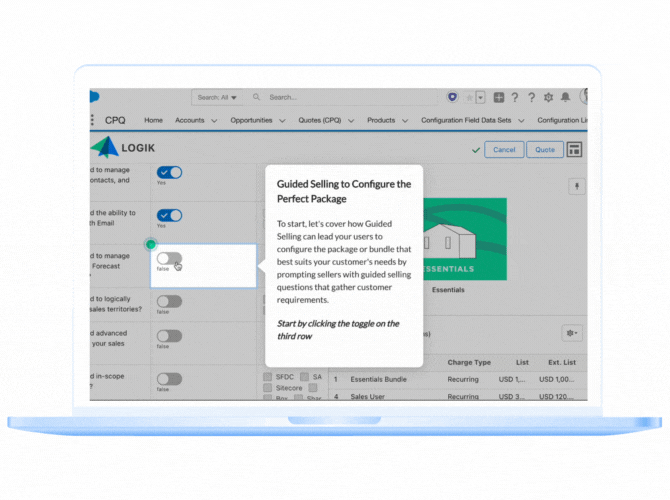Click the Cancel button
Image resolution: width=670 pixels, height=500 pixels.
pos(504,150)
